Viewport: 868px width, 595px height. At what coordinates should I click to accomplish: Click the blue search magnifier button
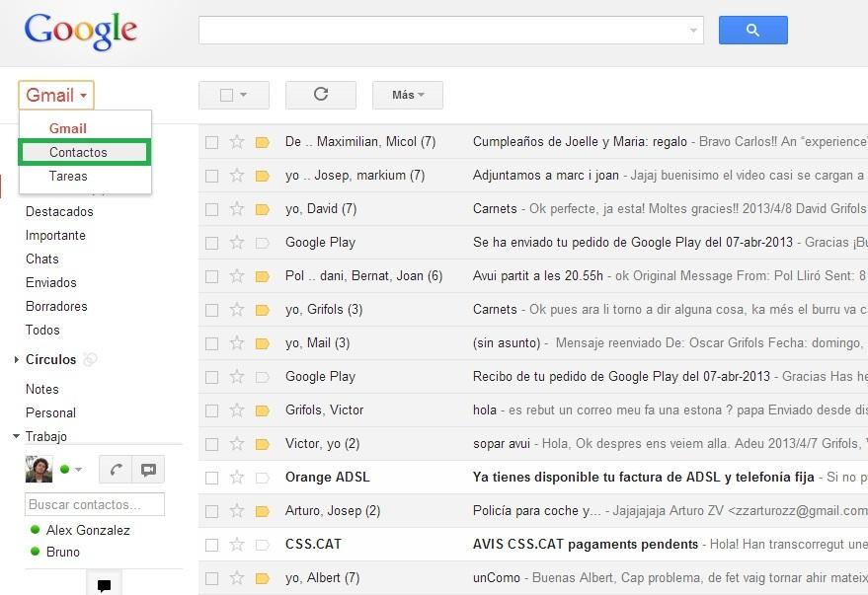(752, 31)
